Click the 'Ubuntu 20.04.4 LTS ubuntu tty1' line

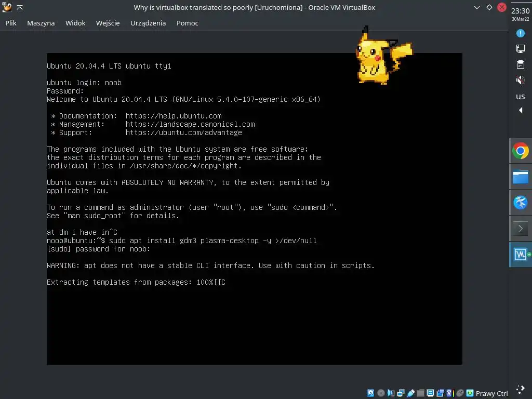[109, 66]
